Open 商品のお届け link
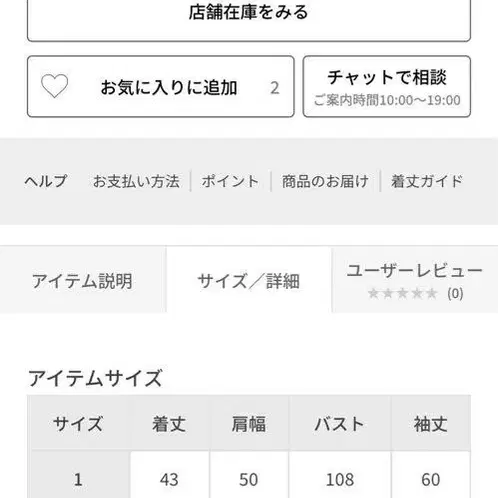The image size is (498, 498). 325,181
